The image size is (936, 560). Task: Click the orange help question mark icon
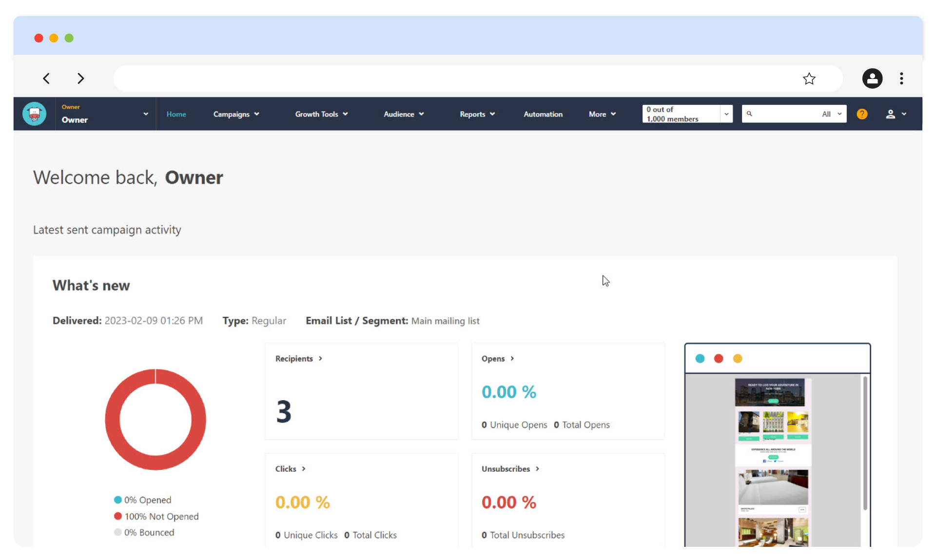(862, 114)
